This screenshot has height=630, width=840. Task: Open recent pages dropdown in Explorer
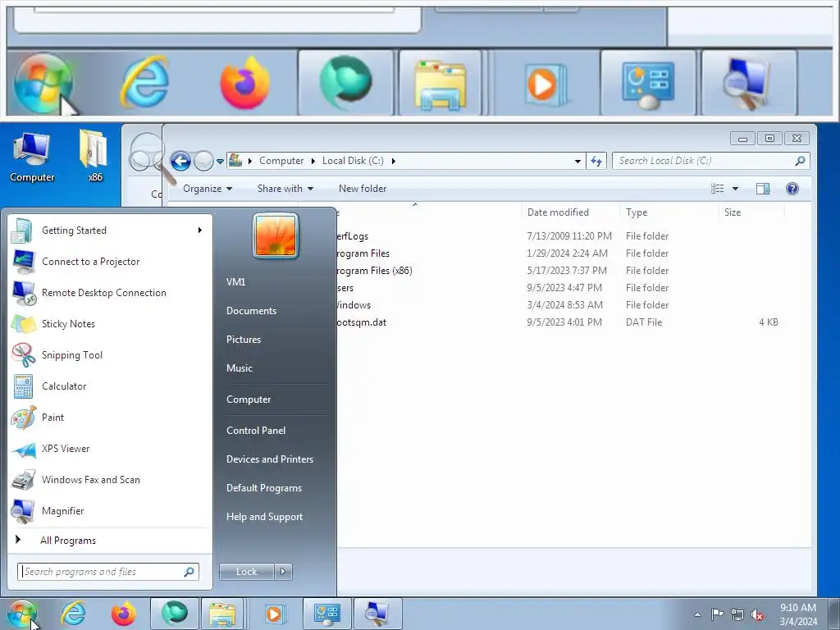[x=220, y=162]
